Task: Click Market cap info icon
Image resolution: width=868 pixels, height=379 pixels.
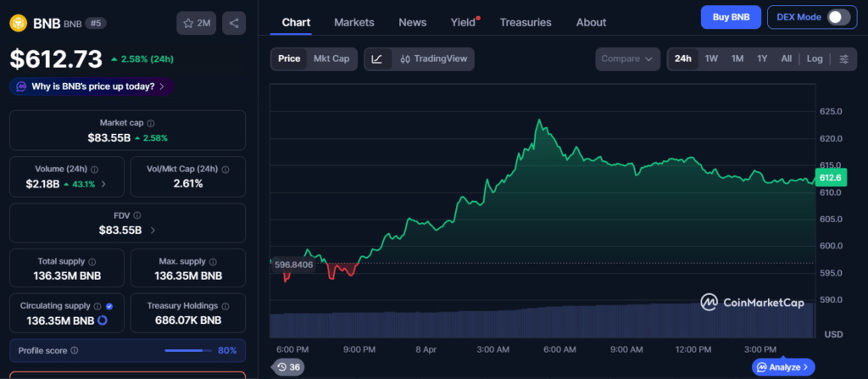Action: [x=150, y=123]
